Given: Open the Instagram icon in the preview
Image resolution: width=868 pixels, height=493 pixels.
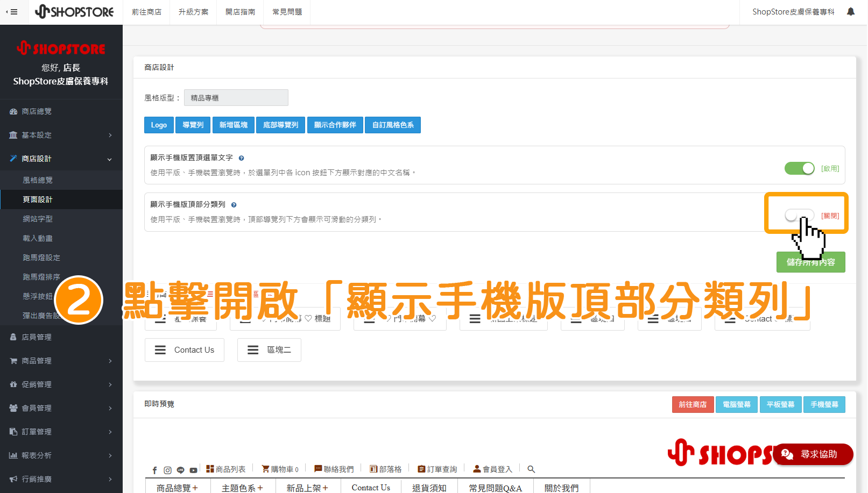Looking at the screenshot, I should pos(167,470).
